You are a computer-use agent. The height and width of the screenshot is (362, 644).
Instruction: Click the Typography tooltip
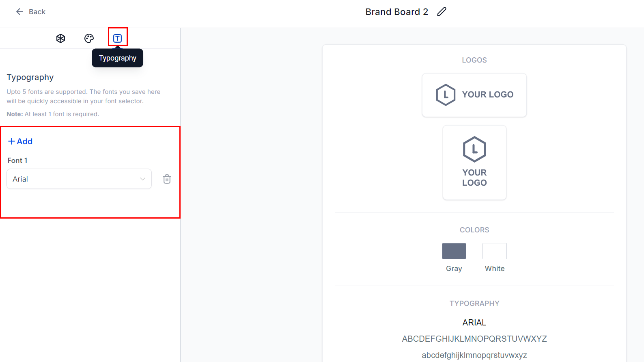(x=117, y=58)
